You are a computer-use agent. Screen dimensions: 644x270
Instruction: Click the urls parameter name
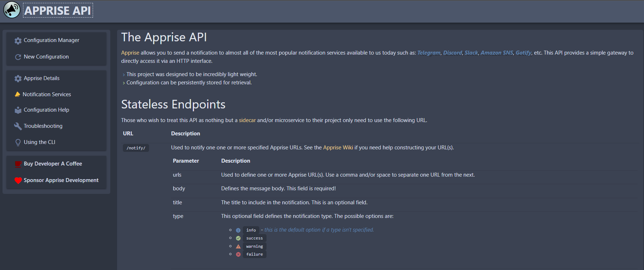[177, 175]
